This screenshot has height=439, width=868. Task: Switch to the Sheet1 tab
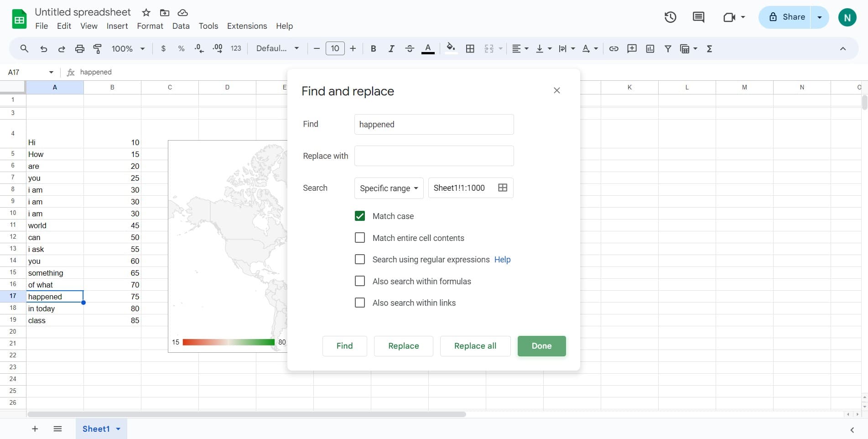coord(96,429)
